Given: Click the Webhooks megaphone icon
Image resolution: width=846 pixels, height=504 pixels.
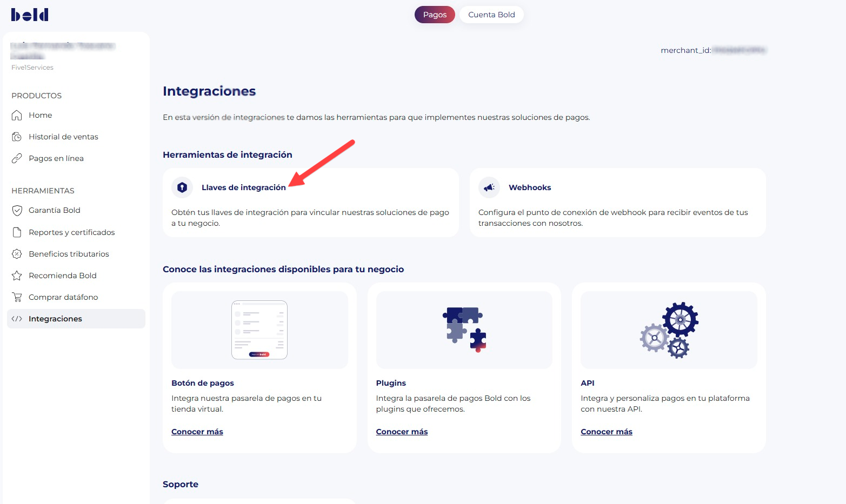Looking at the screenshot, I should (x=489, y=187).
